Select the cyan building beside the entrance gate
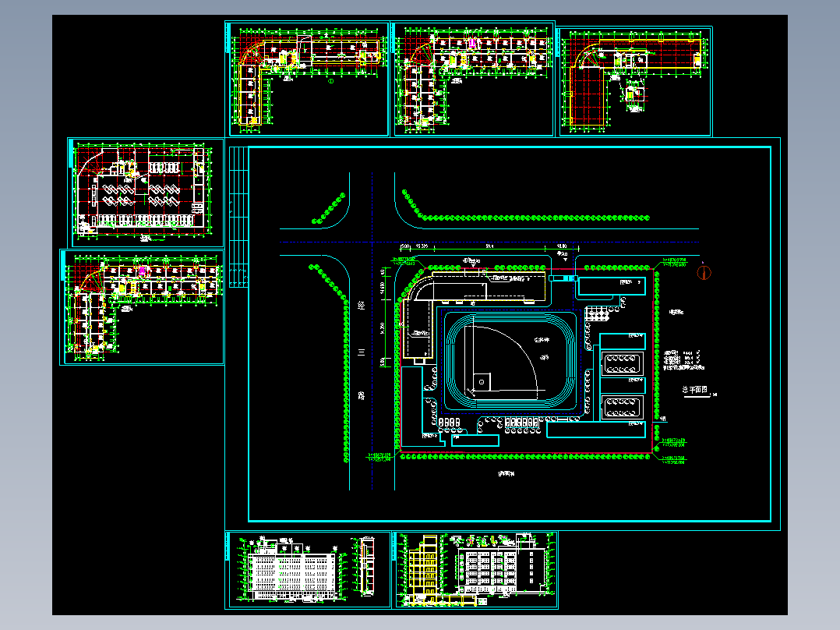840x630 pixels. [x=612, y=287]
